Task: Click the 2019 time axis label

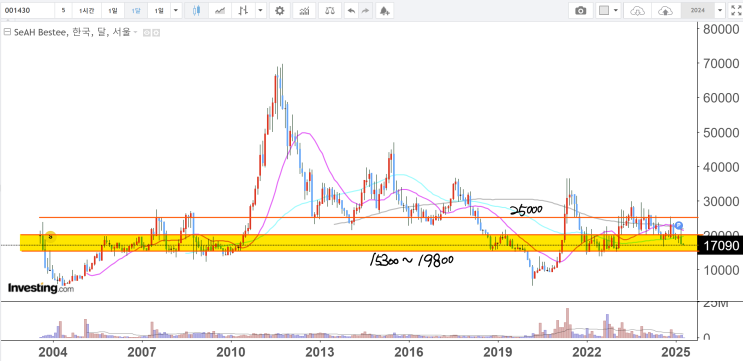Action: [498, 352]
